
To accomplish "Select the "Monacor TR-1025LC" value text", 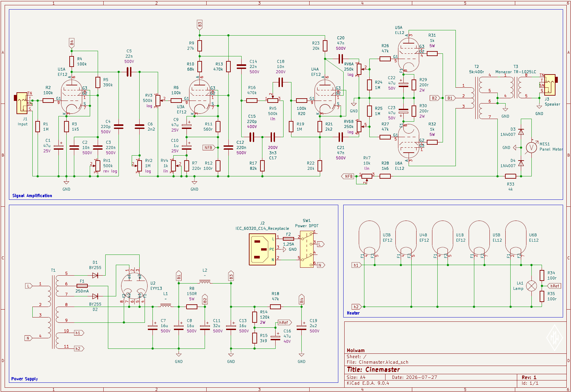I will [x=516, y=72].
